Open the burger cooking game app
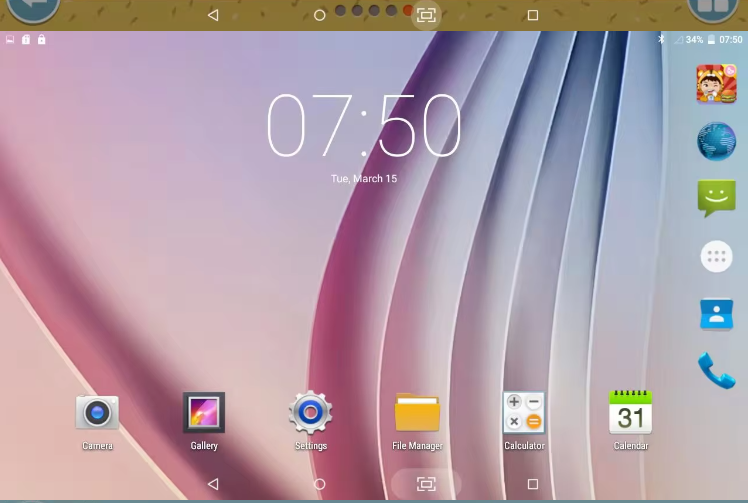This screenshot has height=503, width=748. coord(717,84)
